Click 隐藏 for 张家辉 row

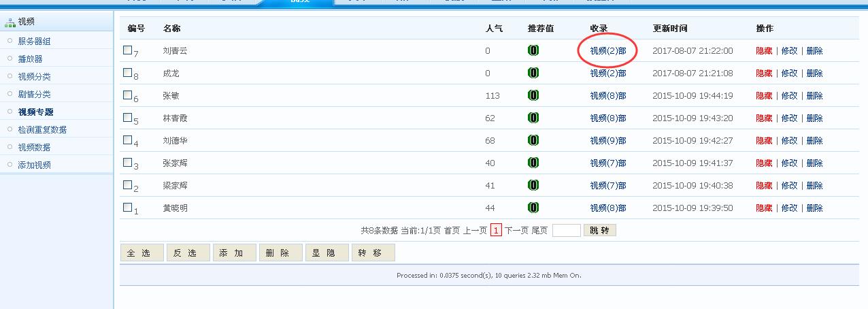(x=764, y=163)
